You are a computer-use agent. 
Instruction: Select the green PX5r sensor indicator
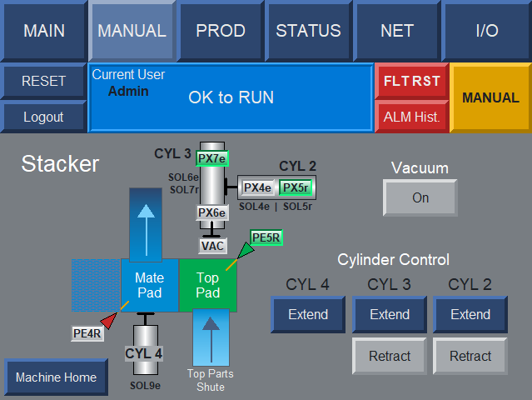coord(296,187)
